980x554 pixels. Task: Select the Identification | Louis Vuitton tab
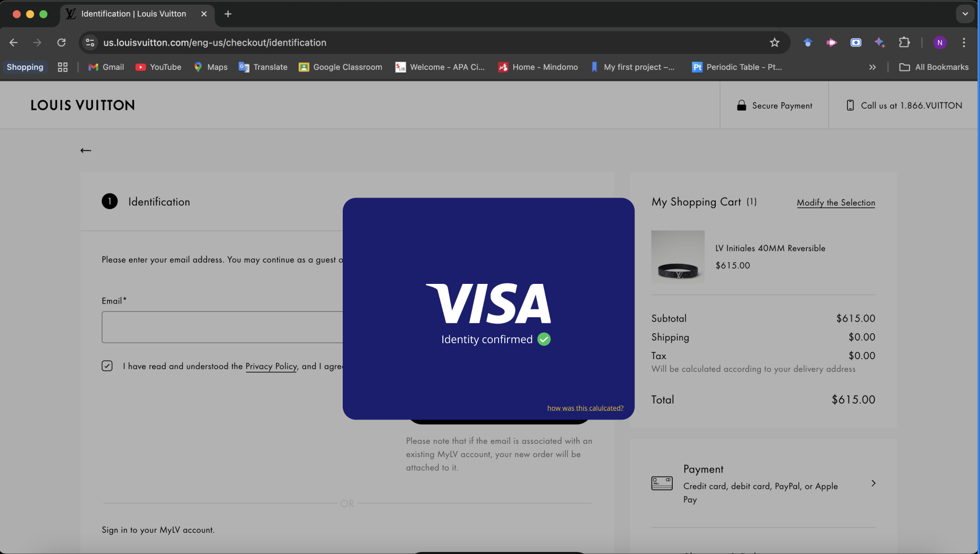(133, 14)
